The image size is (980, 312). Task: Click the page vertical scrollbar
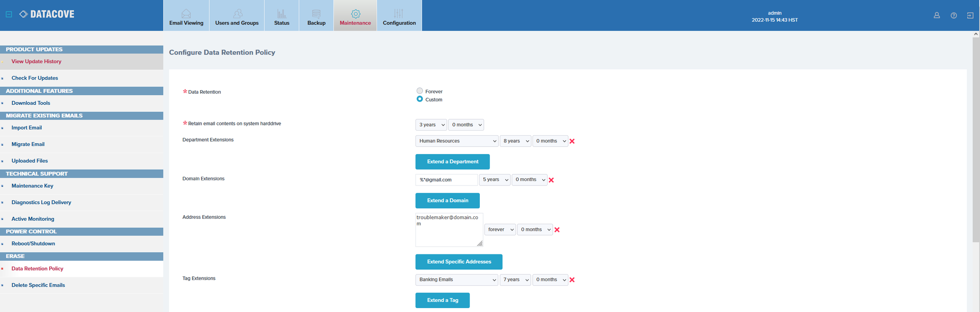[975, 137]
